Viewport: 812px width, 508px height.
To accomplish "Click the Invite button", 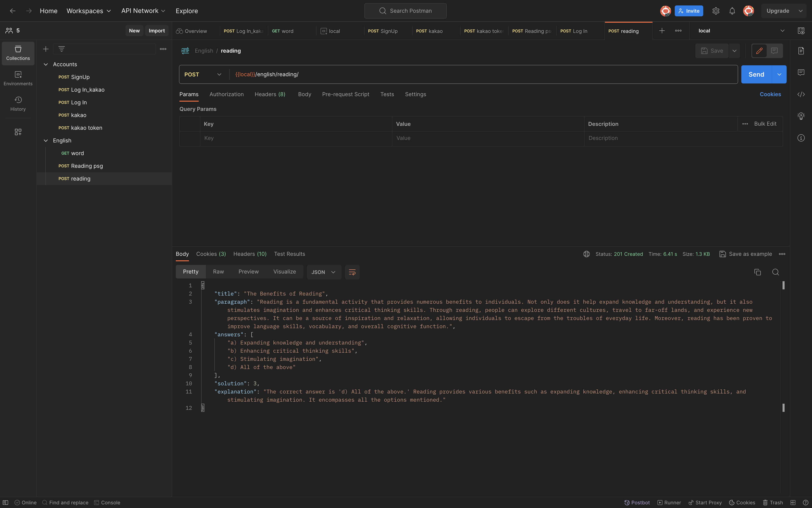I will pos(689,11).
